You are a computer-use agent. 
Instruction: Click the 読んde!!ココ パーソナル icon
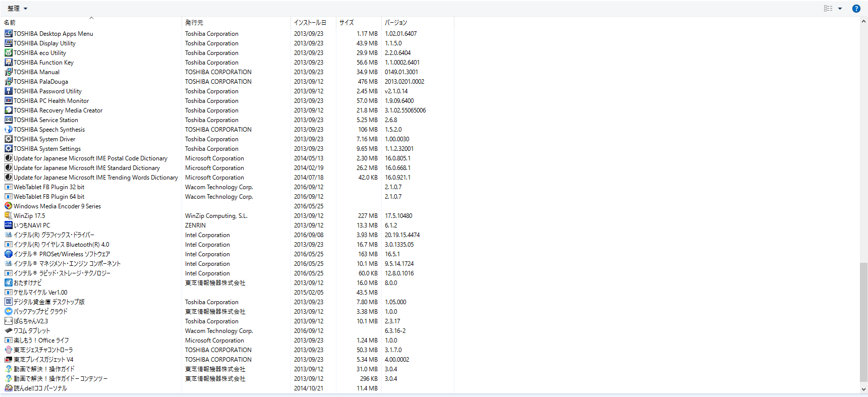pos(8,388)
